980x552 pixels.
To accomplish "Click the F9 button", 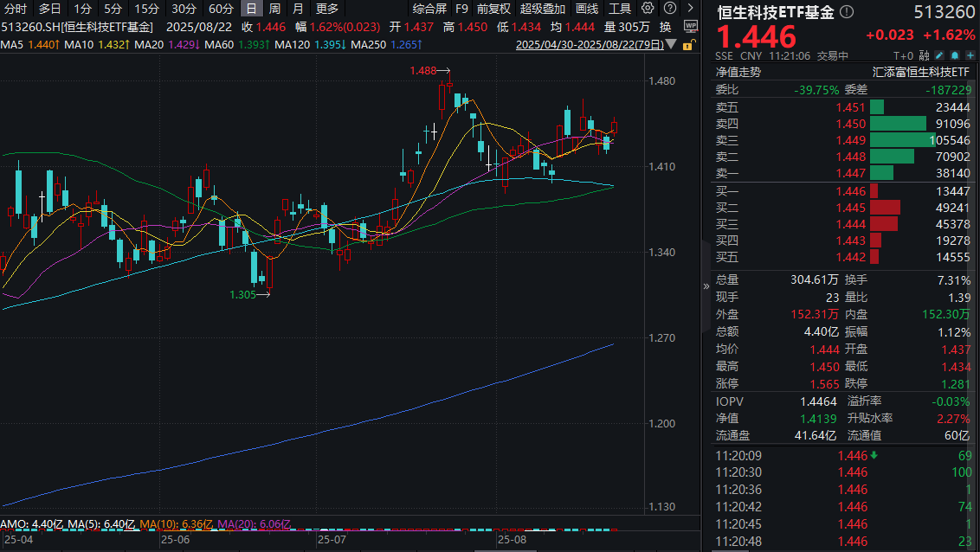I will tap(461, 9).
